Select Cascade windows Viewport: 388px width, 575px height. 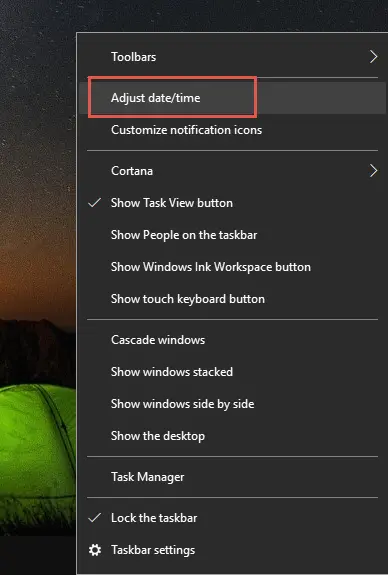click(x=232, y=340)
